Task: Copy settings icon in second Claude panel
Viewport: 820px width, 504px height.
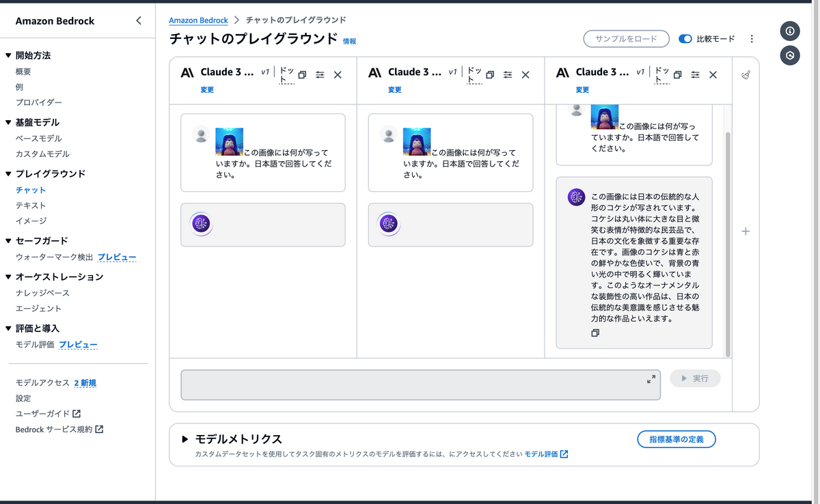Action: 490,75
